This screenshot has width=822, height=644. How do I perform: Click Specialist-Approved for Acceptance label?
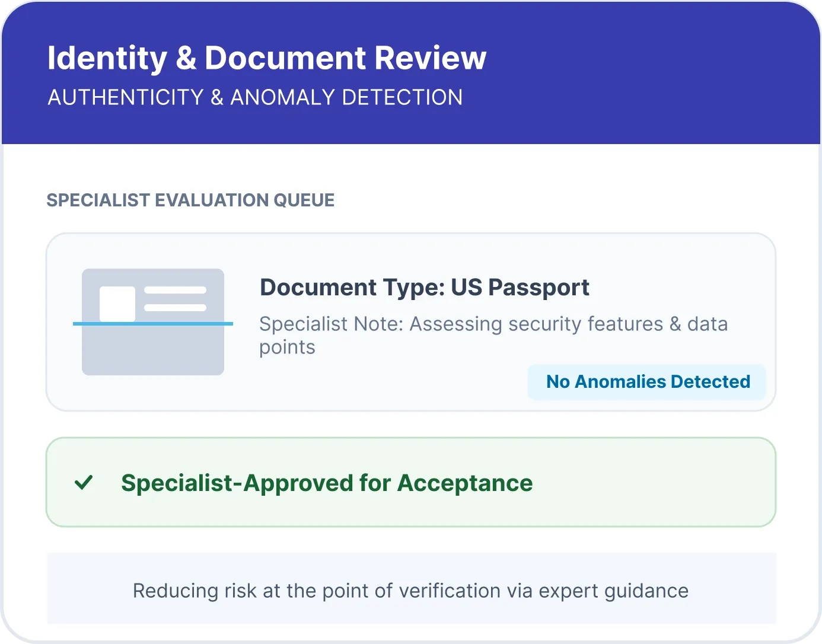(x=327, y=483)
